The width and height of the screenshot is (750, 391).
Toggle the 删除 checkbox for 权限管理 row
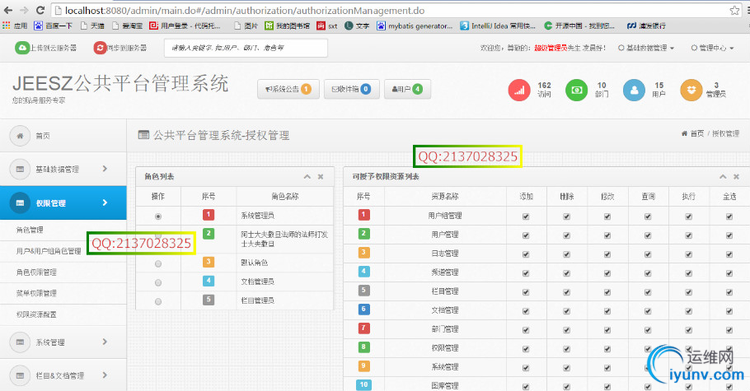(x=567, y=349)
